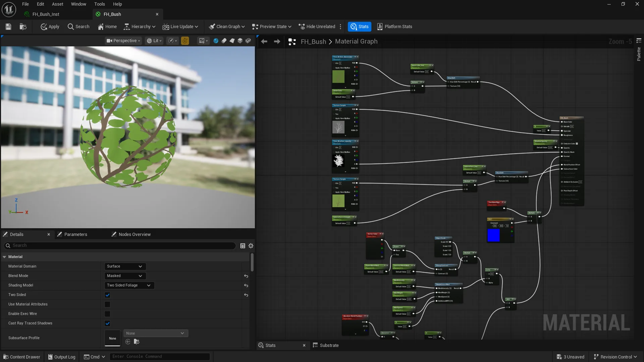
Task: Open the preview scene settings dropdown
Action: [x=203, y=41]
